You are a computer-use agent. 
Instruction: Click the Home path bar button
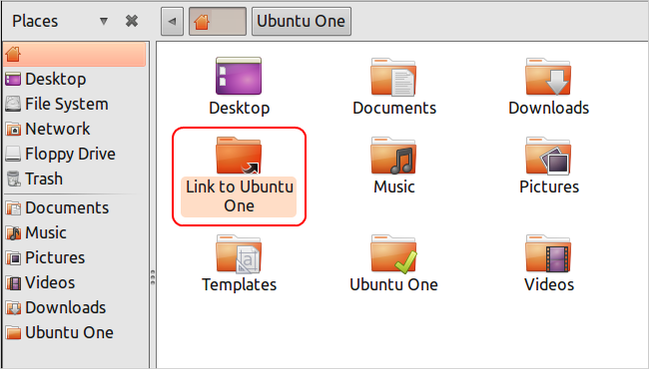pyautogui.click(x=218, y=21)
